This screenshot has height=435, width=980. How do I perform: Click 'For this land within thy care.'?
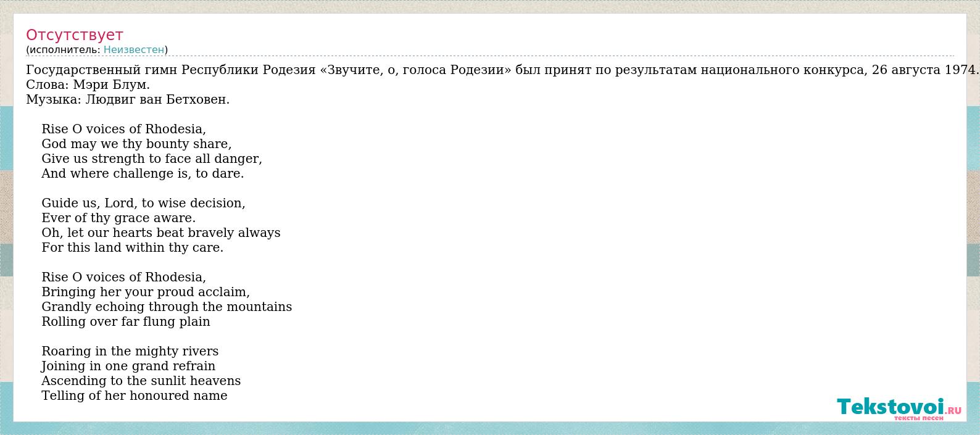[x=133, y=247]
